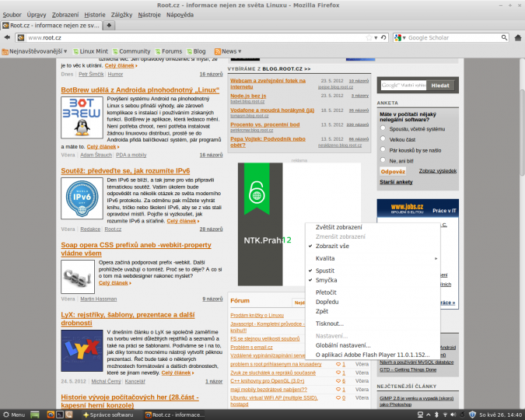Click the BotBrew article thumbnail

click(x=82, y=117)
